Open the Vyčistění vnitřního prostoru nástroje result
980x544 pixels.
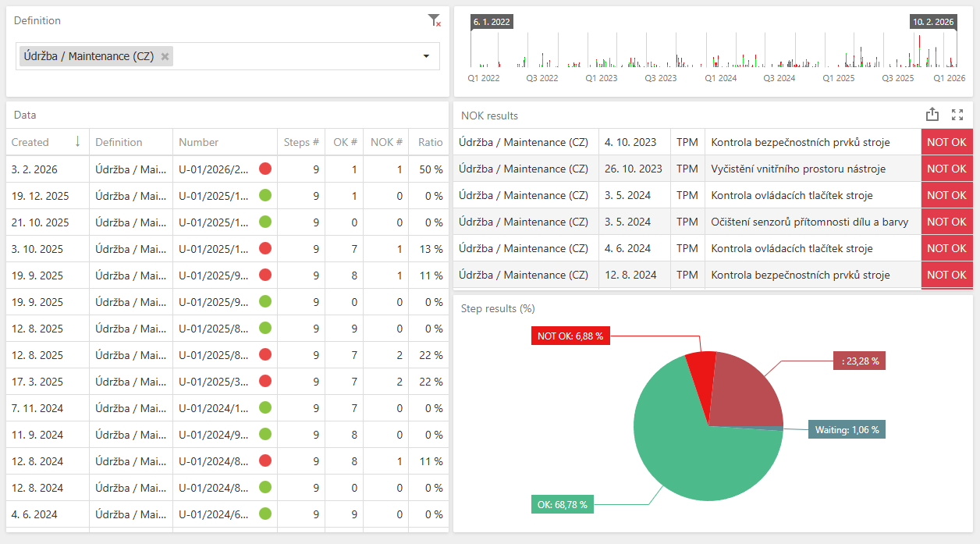pos(798,169)
